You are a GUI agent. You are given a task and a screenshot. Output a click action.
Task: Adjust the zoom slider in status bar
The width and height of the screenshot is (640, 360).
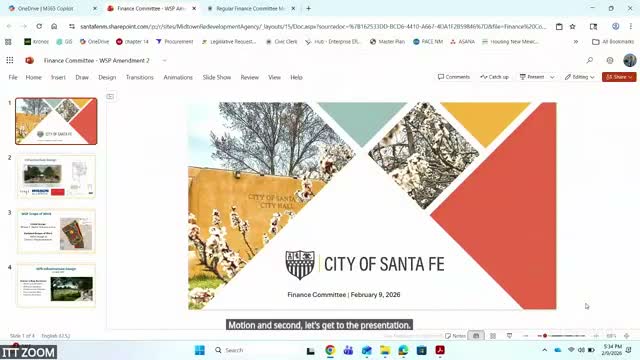562,336
